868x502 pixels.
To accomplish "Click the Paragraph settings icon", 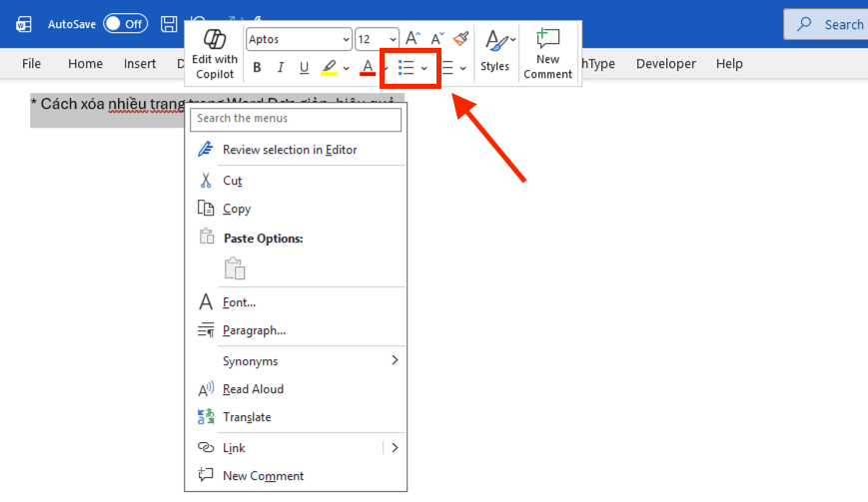I will [x=206, y=330].
